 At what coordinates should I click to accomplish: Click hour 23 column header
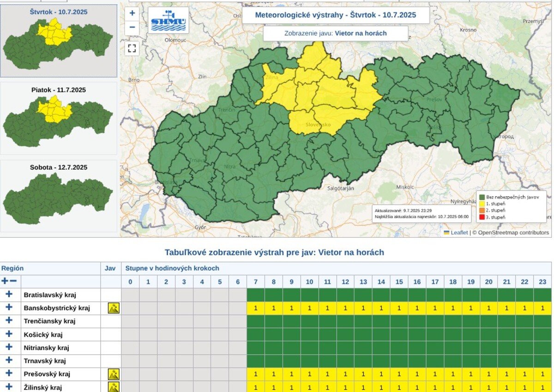tap(542, 282)
